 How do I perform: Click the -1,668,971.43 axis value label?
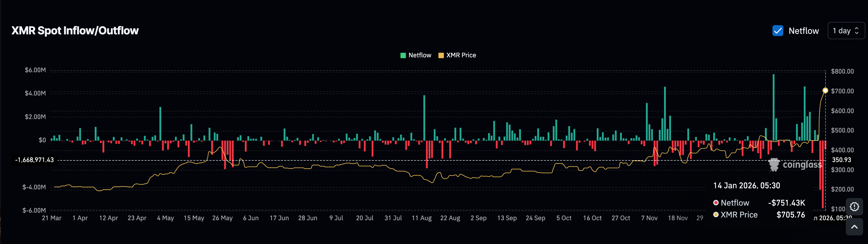tap(34, 160)
